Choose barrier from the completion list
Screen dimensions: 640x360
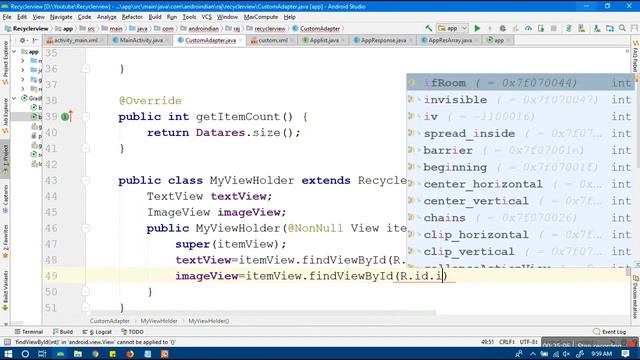point(520,150)
